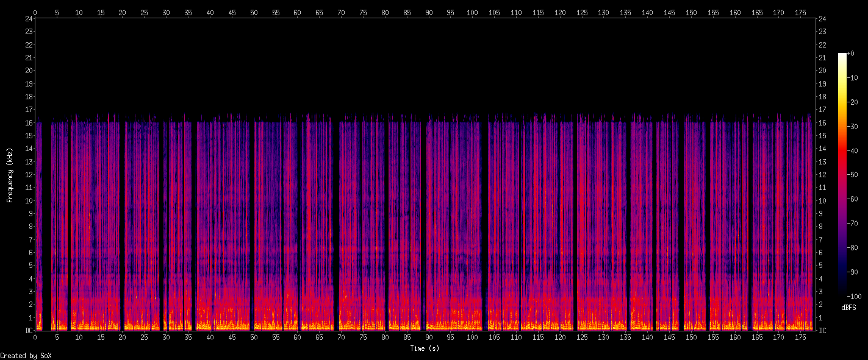Image resolution: width=868 pixels, height=360 pixels.
Task: Click the "DC" label on right frequency axis
Action: 822,331
